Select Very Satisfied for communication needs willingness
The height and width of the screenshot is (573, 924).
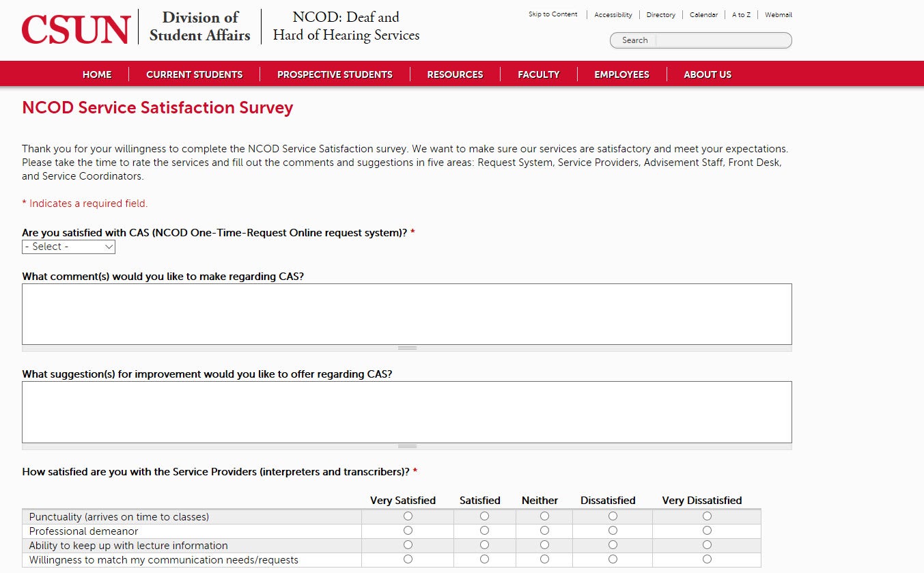[x=408, y=559]
